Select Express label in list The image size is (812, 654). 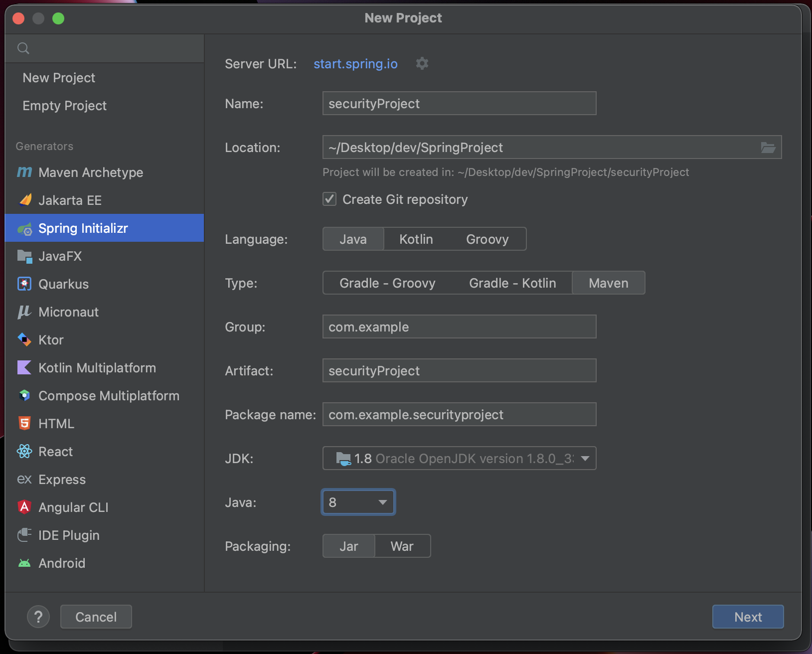click(x=62, y=480)
